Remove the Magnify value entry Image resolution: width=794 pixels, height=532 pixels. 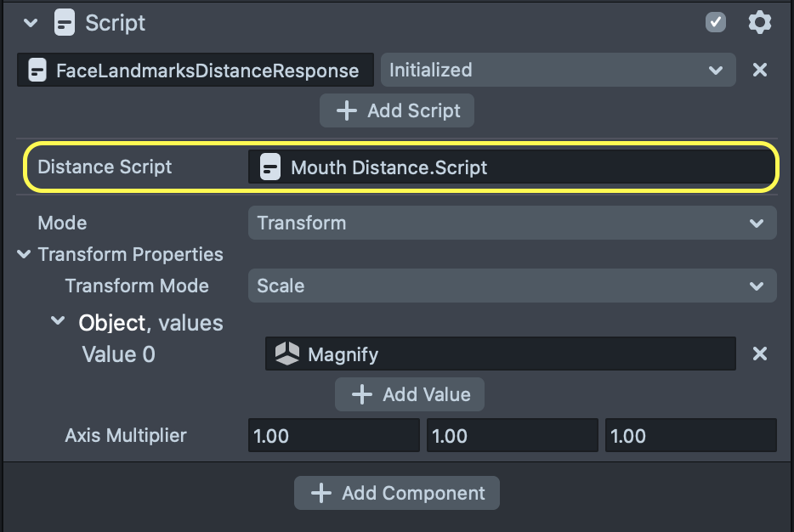pos(760,354)
